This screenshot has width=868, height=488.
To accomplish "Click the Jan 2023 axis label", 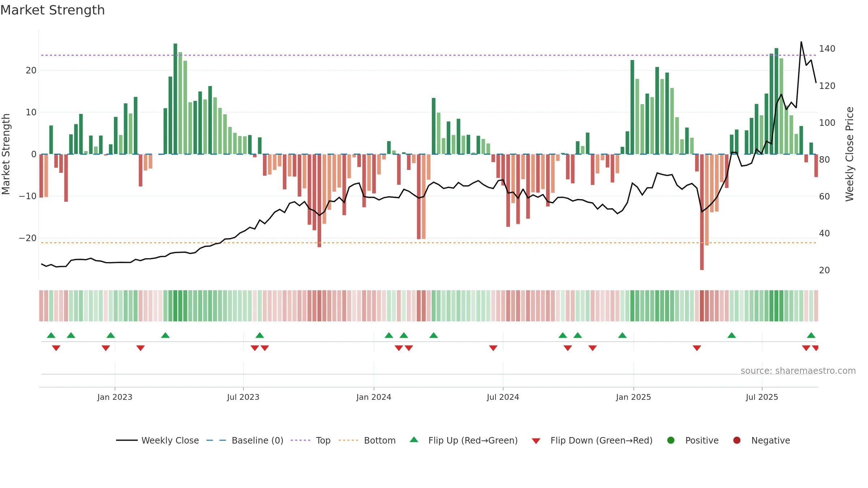I will (x=115, y=397).
